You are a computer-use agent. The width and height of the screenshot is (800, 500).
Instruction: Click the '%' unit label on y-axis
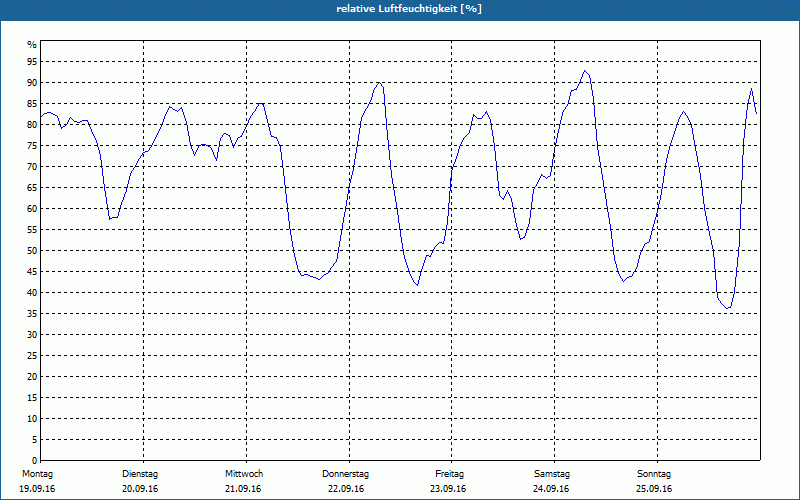click(x=32, y=45)
